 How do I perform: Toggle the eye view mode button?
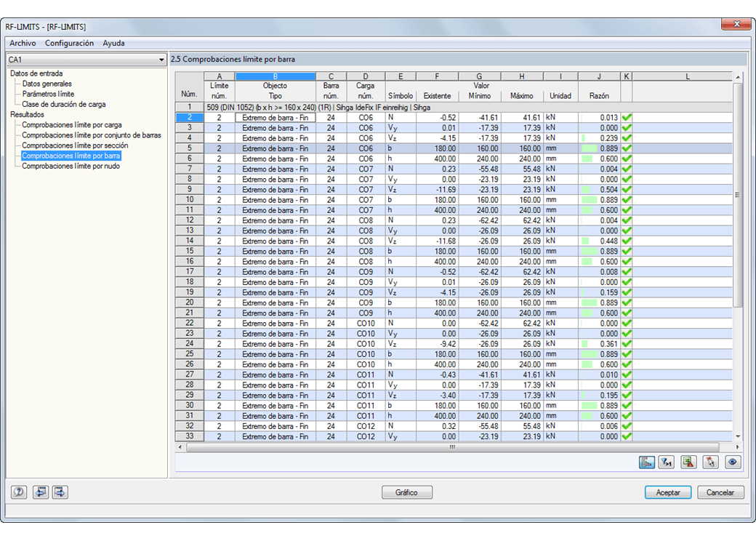733,462
